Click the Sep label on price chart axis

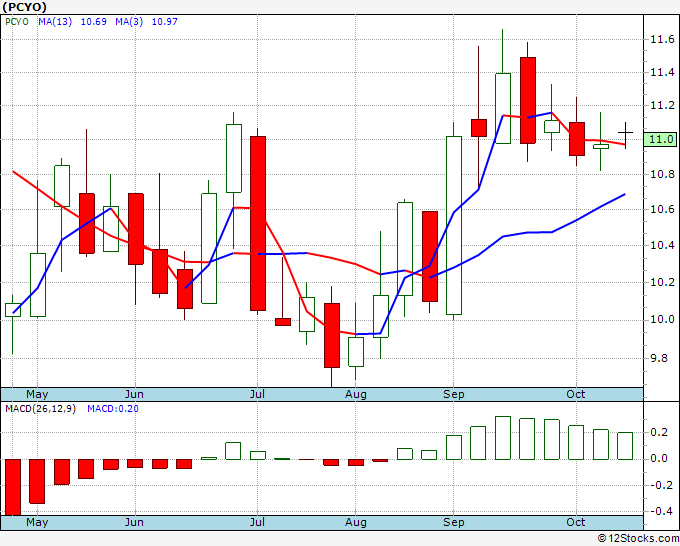[454, 394]
